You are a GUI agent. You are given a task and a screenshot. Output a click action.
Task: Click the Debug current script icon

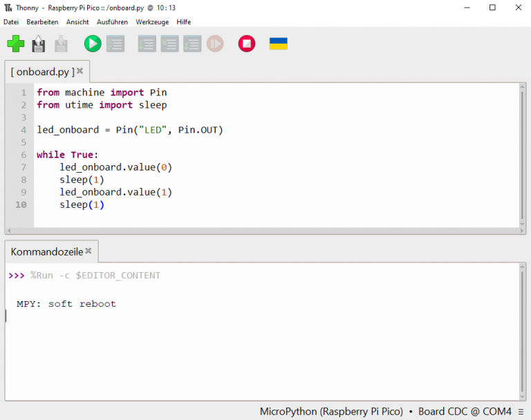click(x=115, y=44)
